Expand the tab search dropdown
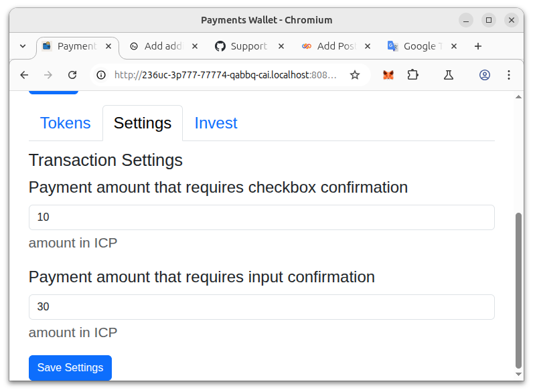The image size is (533, 392). [23, 46]
